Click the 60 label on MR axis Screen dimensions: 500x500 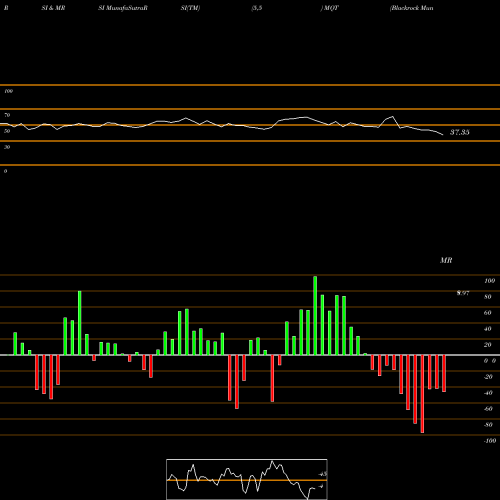click(487, 313)
